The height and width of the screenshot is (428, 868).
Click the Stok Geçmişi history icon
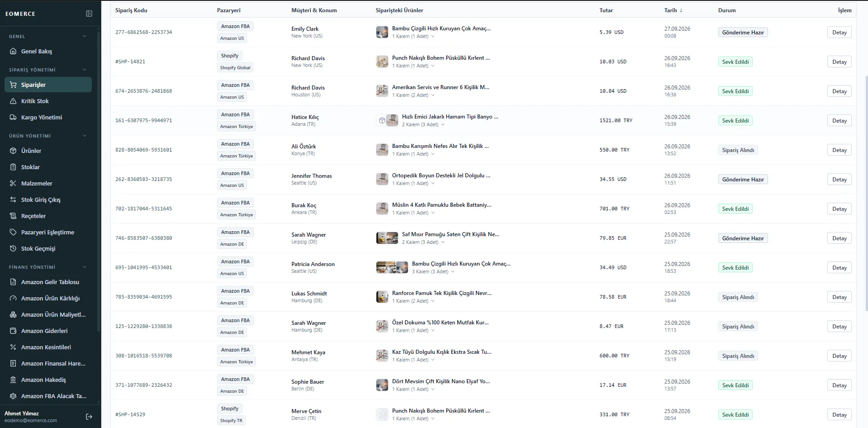tap(13, 248)
